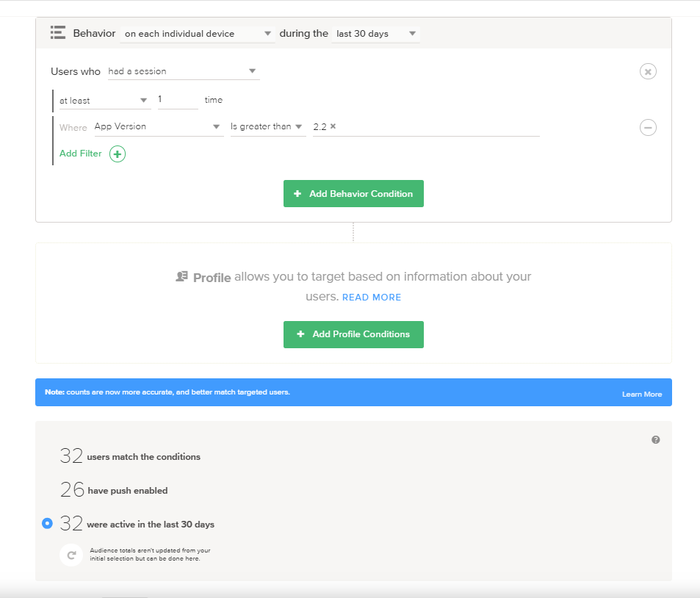
Task: Open the 'had a session' event dropdown
Action: pyautogui.click(x=182, y=71)
